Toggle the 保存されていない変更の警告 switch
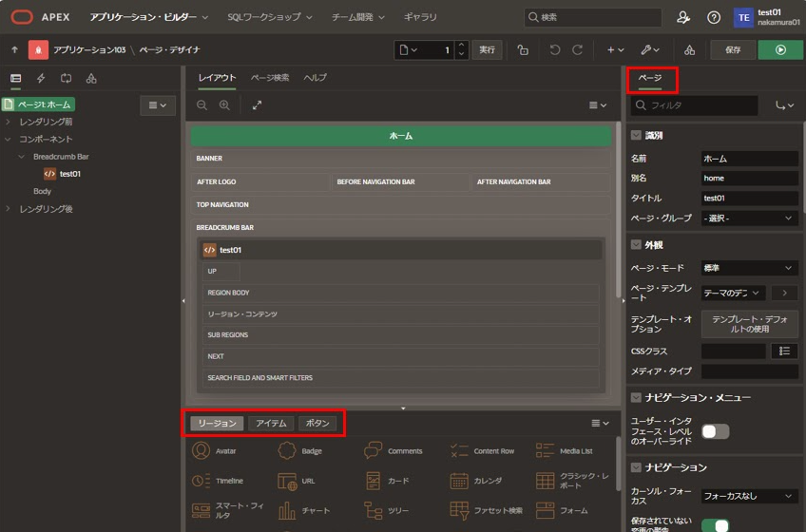806x532 pixels. tap(715, 524)
